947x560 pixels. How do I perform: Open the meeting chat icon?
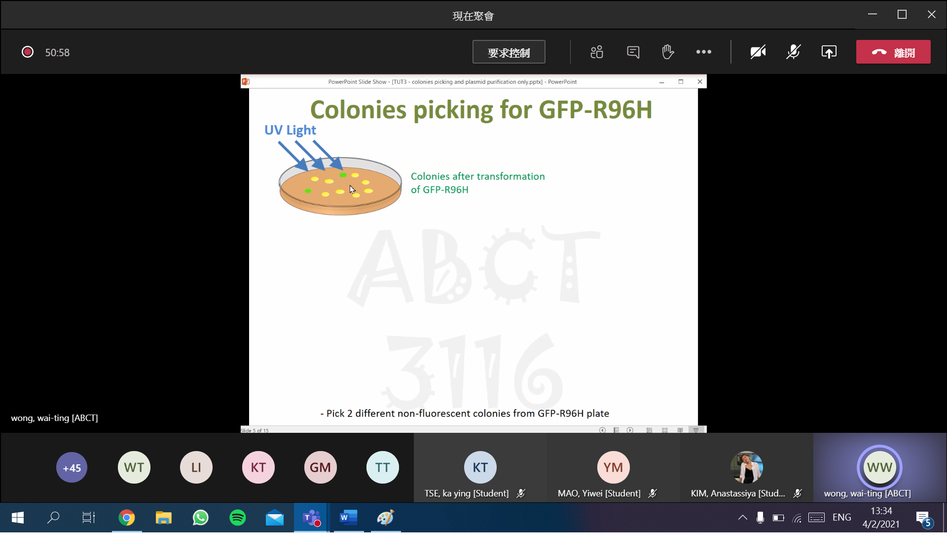pos(633,52)
